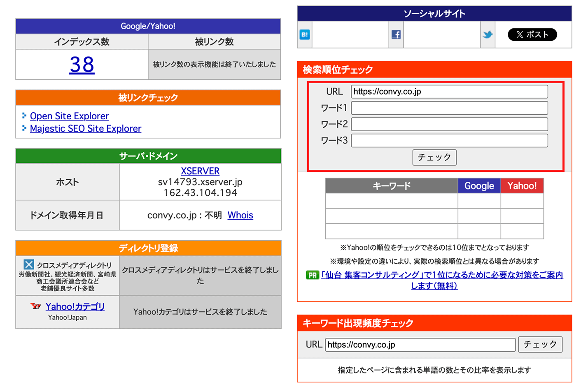
Task: Focus the ワード3 input field
Action: click(x=449, y=140)
